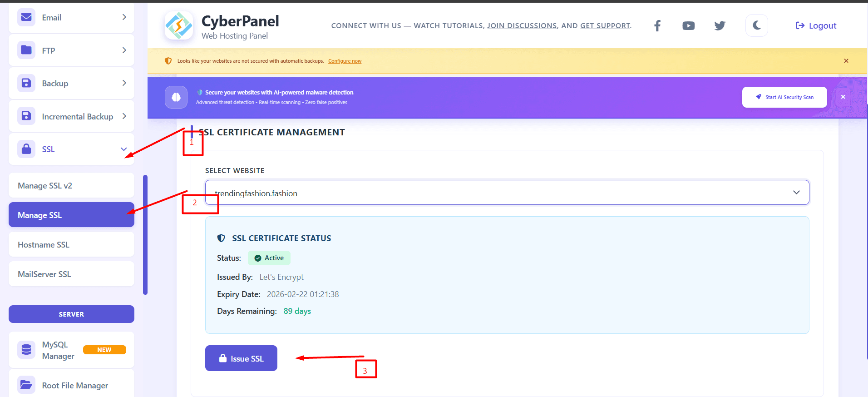Click the Issue SSL button

[241, 358]
